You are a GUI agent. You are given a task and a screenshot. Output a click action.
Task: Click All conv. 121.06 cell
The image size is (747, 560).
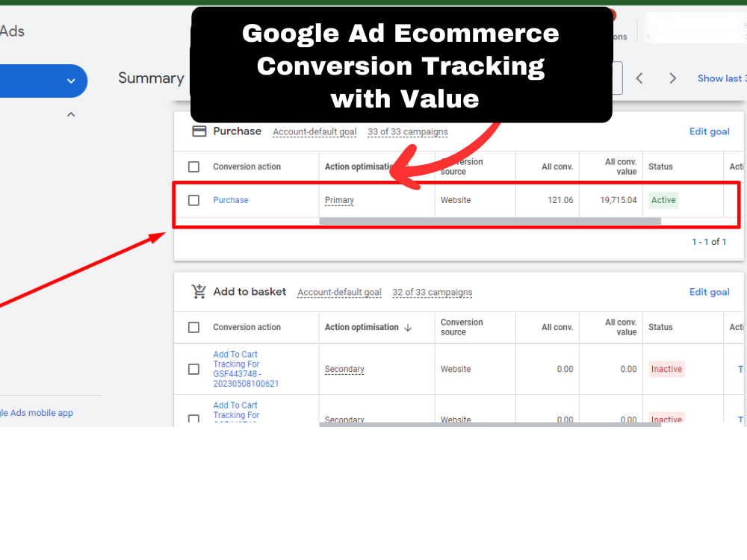560,200
